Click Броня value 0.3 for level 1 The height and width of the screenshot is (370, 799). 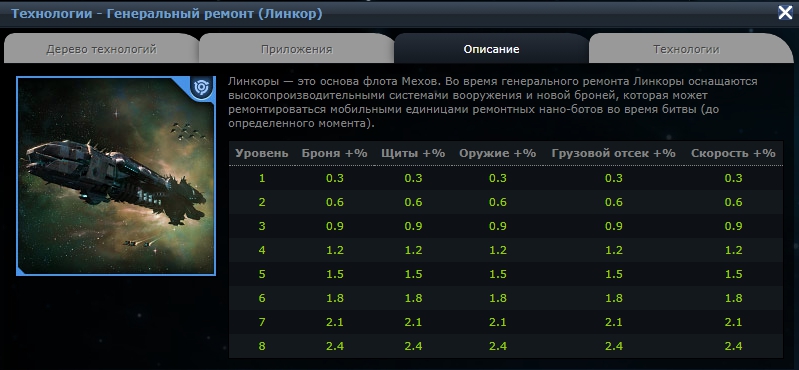click(335, 178)
